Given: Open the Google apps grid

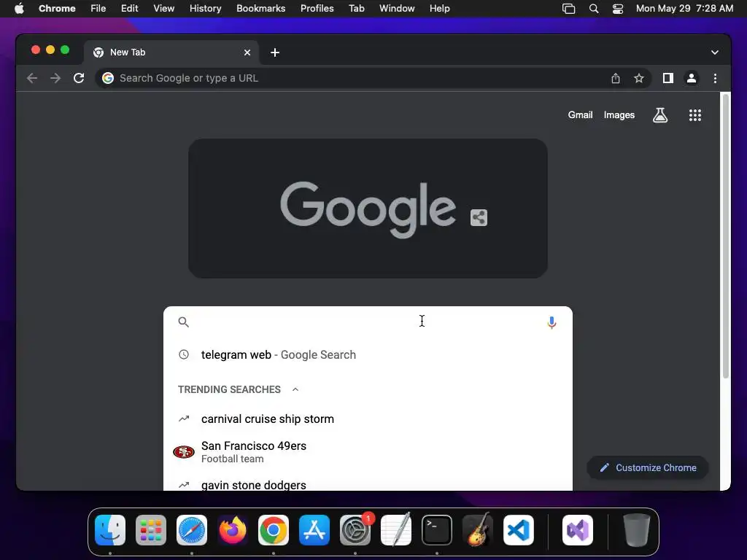Looking at the screenshot, I should (695, 114).
